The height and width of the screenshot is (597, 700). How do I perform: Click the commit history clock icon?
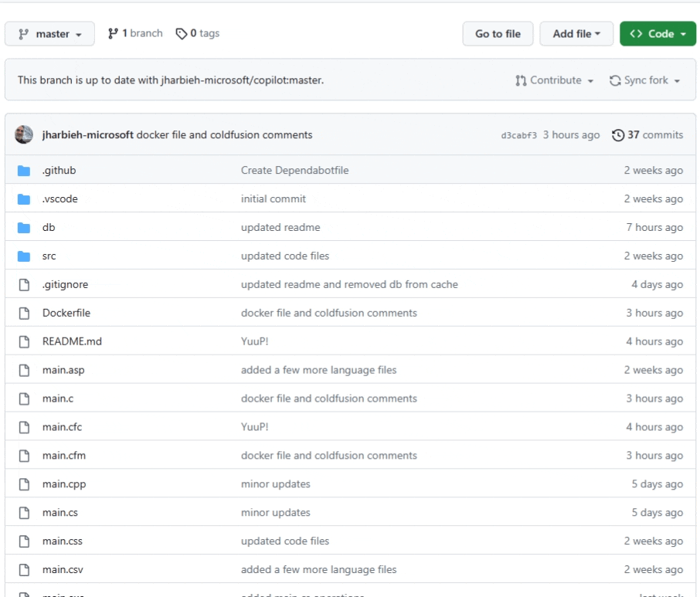(618, 135)
